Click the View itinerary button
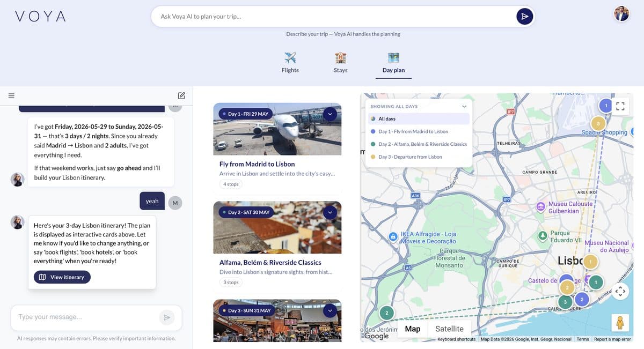644x349 pixels. pyautogui.click(x=62, y=277)
